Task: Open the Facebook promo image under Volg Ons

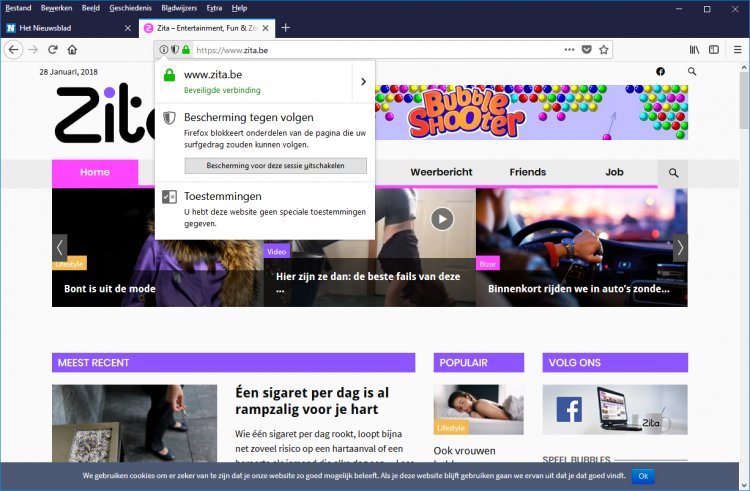Action: (x=615, y=409)
